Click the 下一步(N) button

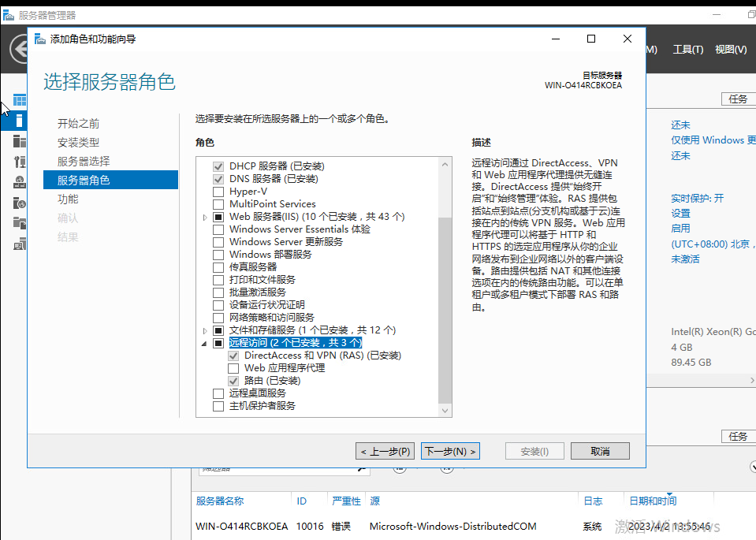tap(450, 452)
